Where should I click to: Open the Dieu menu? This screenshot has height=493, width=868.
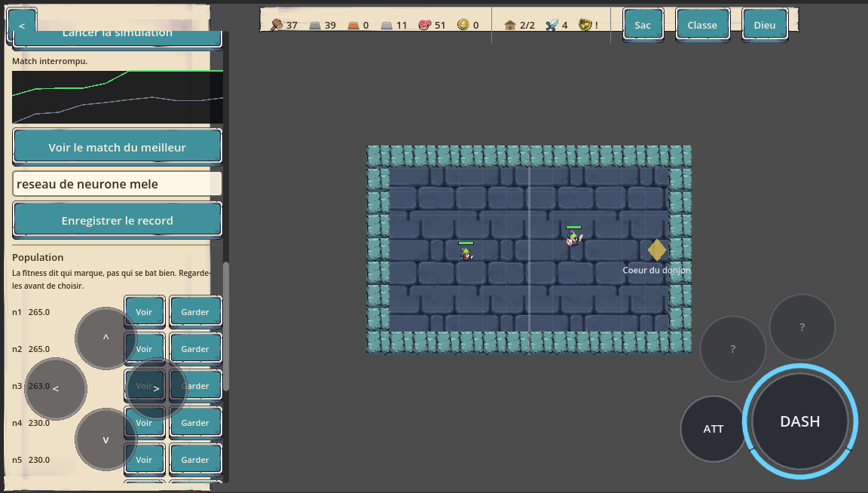point(765,25)
